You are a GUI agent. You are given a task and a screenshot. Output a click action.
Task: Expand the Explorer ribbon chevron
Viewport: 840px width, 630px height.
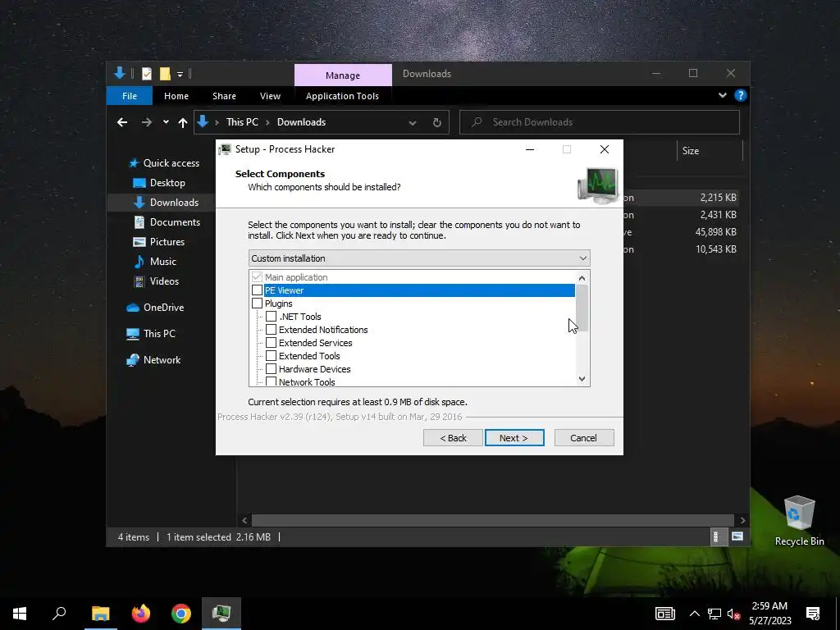point(723,95)
